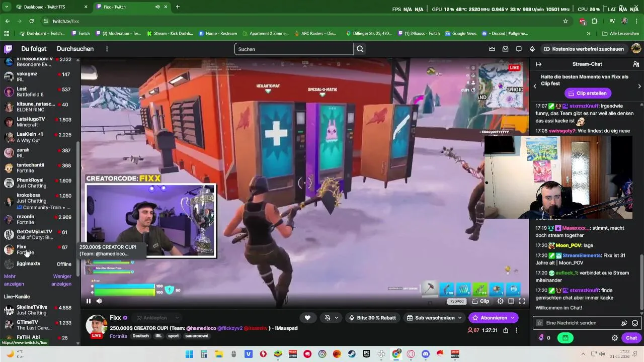This screenshot has height=362, width=644.
Task: Open the chat community users icon
Action: click(636, 64)
